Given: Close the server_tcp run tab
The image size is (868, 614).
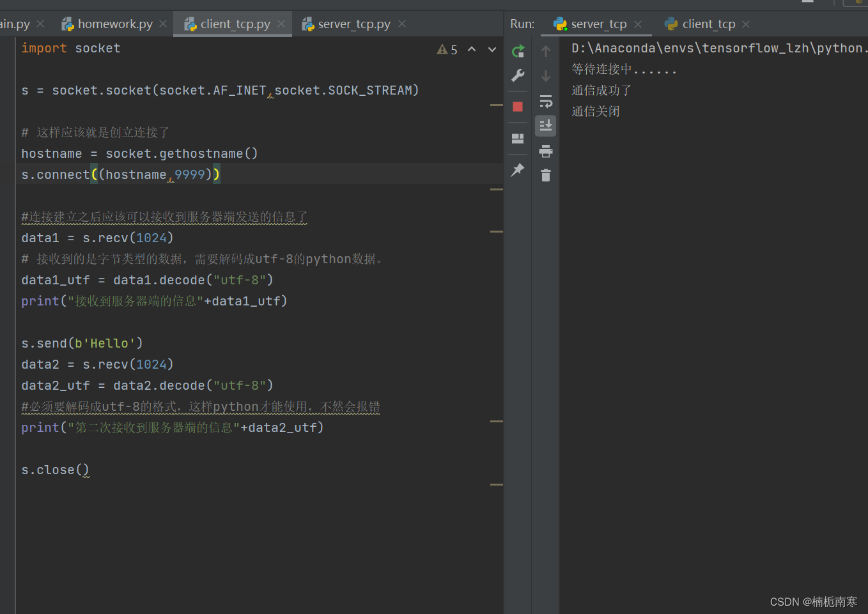Looking at the screenshot, I should (x=638, y=24).
